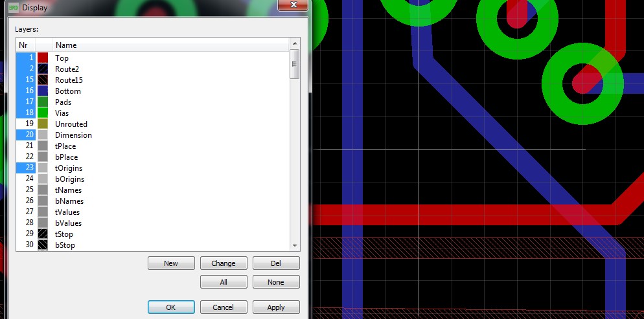The height and width of the screenshot is (319, 644).
Task: Toggle visibility of layer 1 Top
Action: tap(26, 58)
